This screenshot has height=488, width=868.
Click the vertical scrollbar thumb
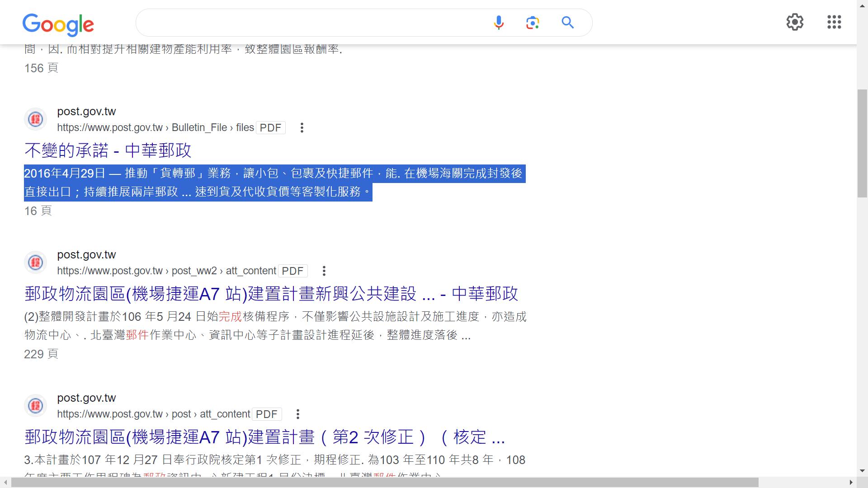pyautogui.click(x=862, y=143)
